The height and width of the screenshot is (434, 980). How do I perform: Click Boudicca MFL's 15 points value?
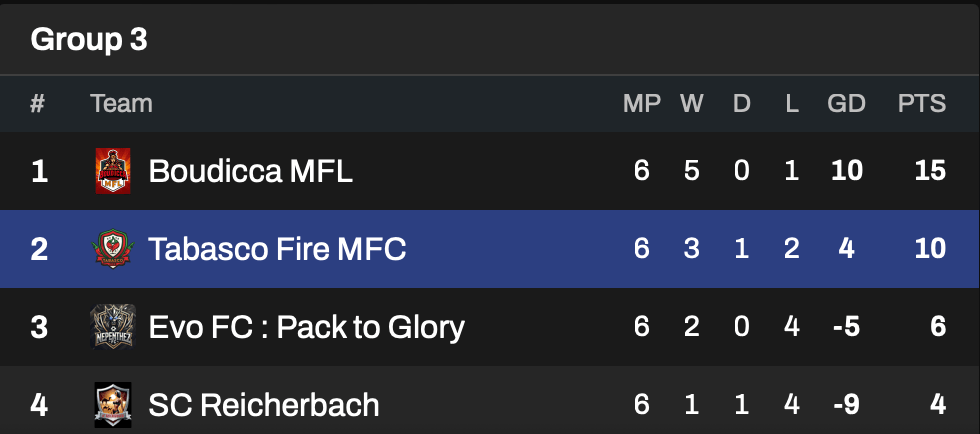[929, 171]
